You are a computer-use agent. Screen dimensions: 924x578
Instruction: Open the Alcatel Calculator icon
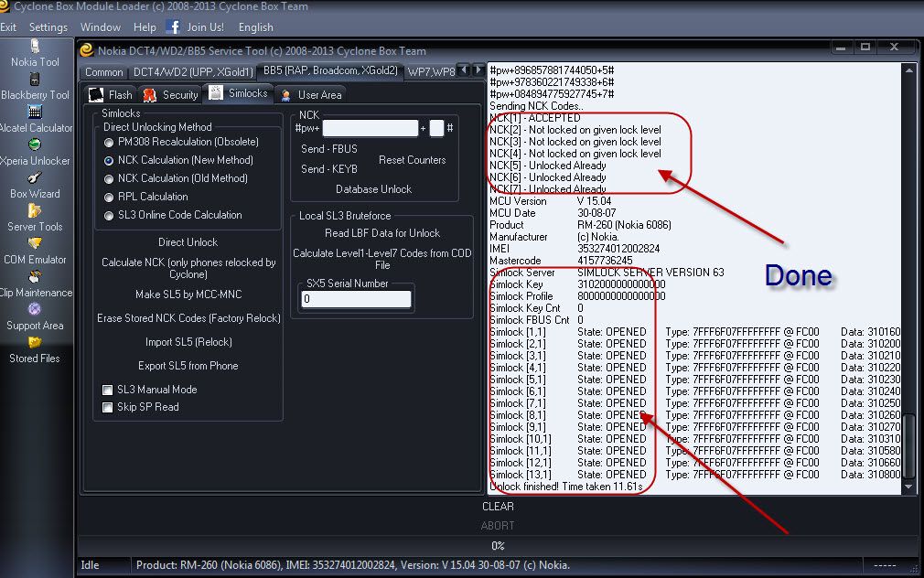coord(35,112)
